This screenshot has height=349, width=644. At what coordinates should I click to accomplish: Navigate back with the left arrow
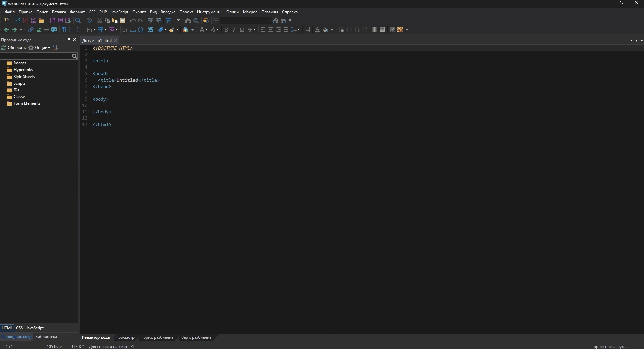click(7, 30)
